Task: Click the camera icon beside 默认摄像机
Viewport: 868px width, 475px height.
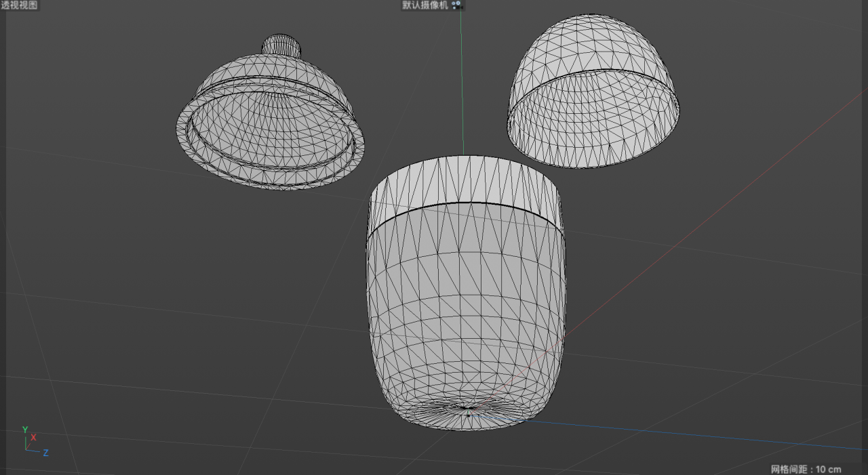Action: point(456,5)
